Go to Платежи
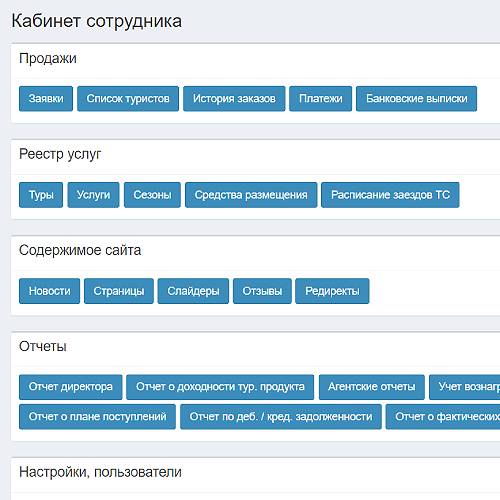This screenshot has width=500, height=500. pyautogui.click(x=320, y=99)
